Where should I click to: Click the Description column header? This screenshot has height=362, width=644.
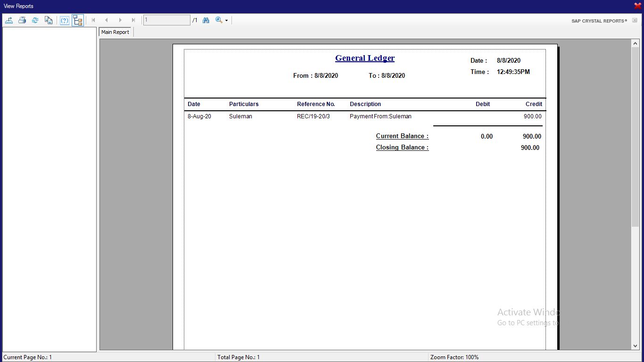[x=365, y=104]
